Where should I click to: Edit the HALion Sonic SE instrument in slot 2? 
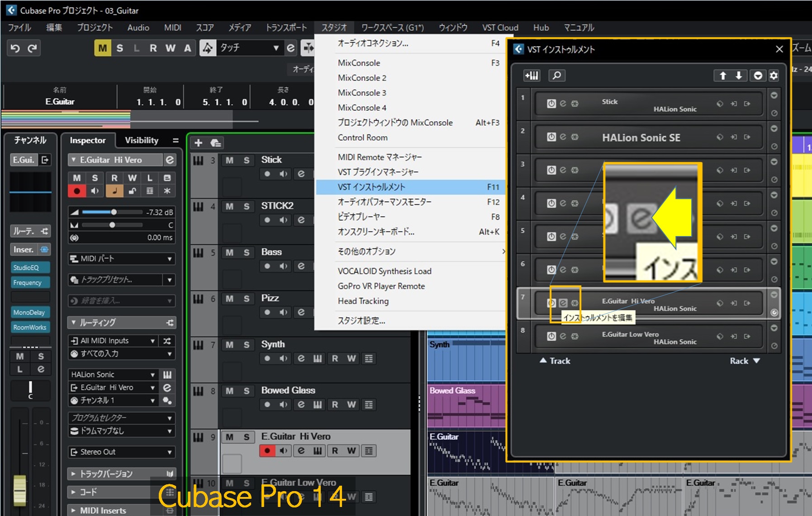coord(563,137)
